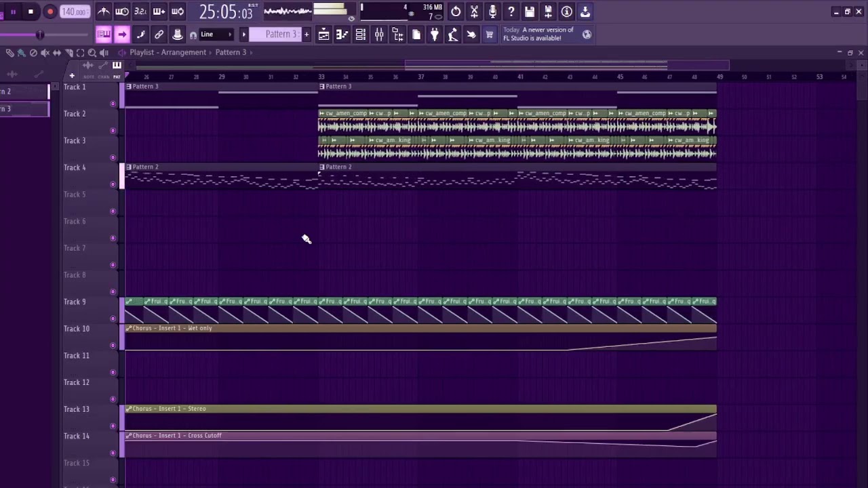Select the playlist Paint brush tool
This screenshot has height=488, width=868.
coord(22,52)
